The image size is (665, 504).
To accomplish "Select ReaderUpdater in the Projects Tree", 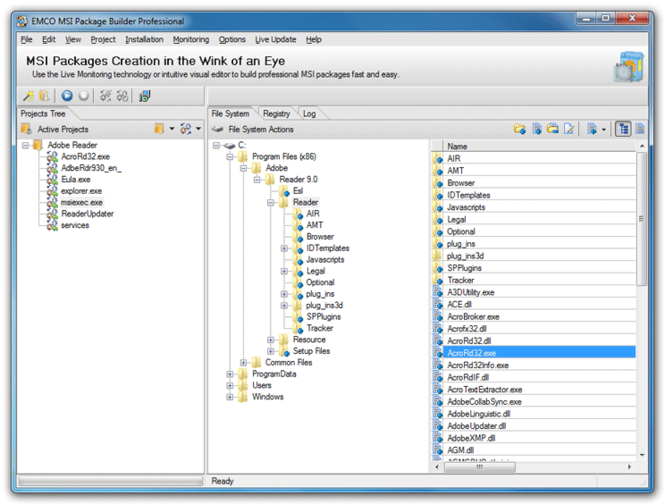I will click(87, 214).
